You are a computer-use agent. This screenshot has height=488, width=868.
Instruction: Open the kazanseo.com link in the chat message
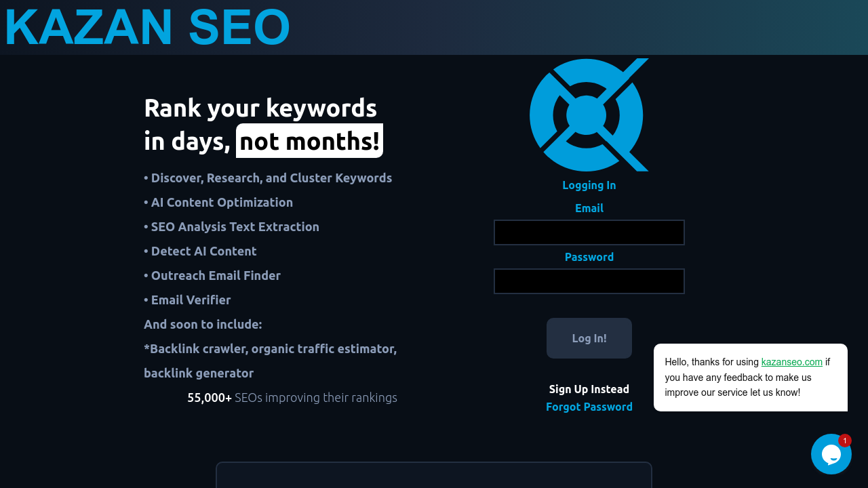(x=791, y=362)
